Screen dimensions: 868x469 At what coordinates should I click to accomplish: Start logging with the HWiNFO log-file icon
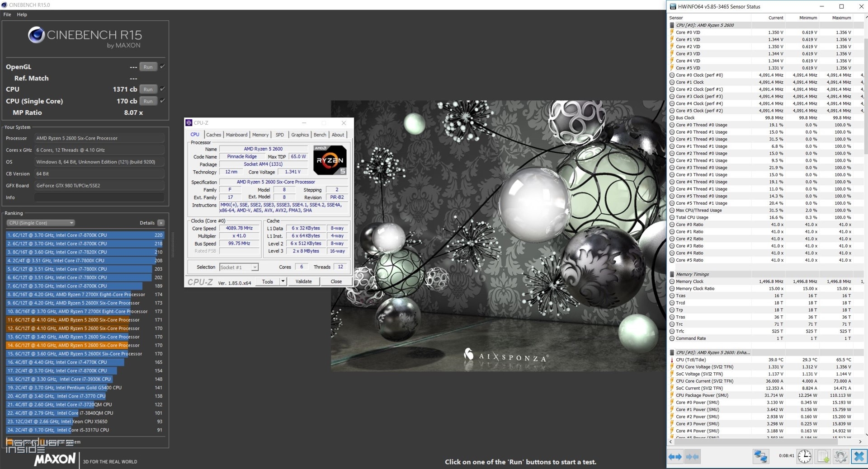tap(823, 456)
